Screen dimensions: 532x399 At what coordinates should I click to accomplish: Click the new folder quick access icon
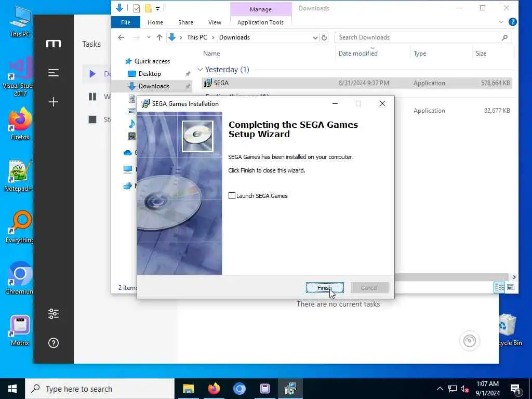coord(148,8)
